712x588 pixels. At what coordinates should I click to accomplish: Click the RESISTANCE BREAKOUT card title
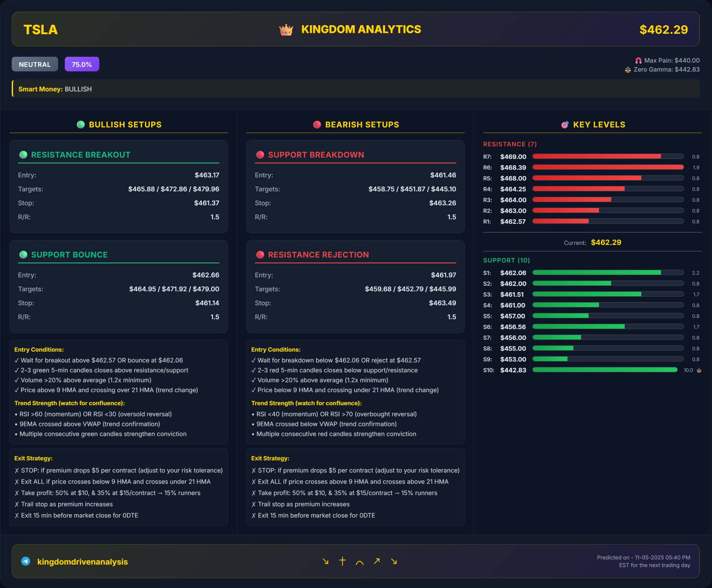(x=81, y=155)
